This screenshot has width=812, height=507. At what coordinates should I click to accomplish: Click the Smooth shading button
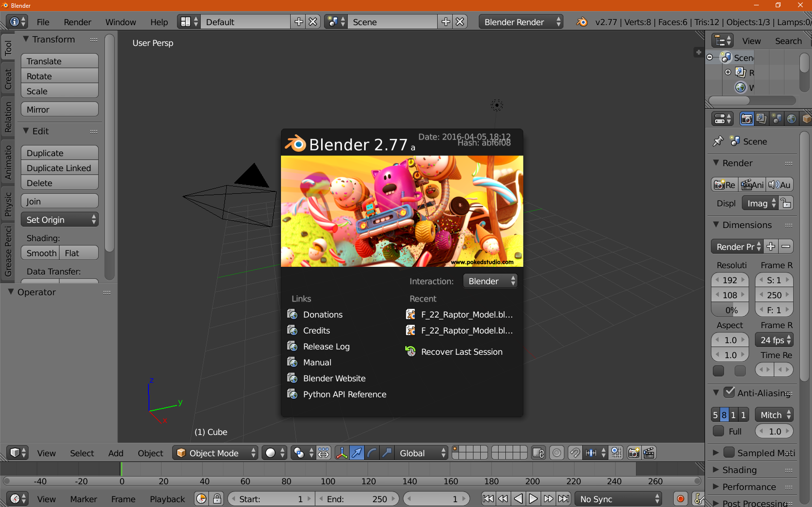tap(40, 253)
